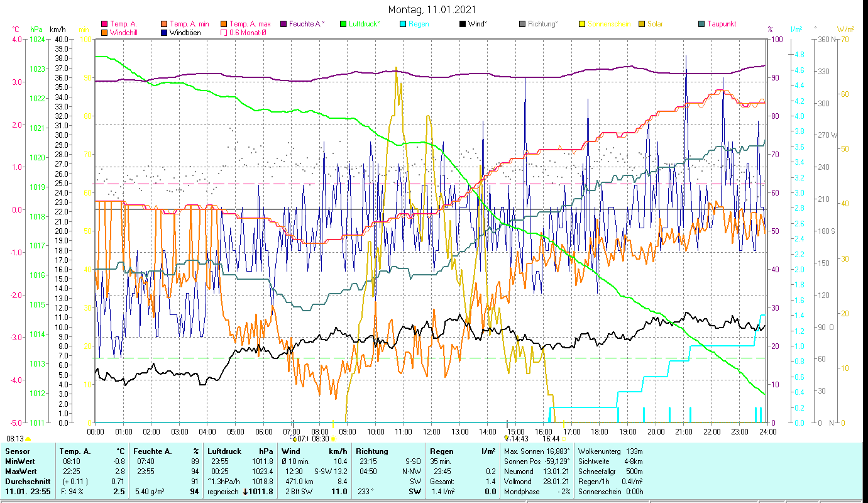
Task: Click the Neumond 13.01.21 entry
Action: pos(537,472)
